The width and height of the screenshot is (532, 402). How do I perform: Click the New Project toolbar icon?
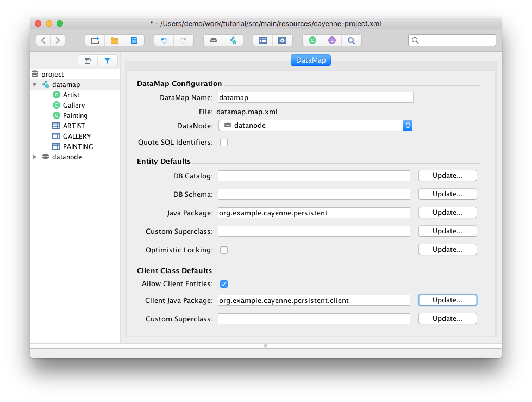(x=95, y=40)
